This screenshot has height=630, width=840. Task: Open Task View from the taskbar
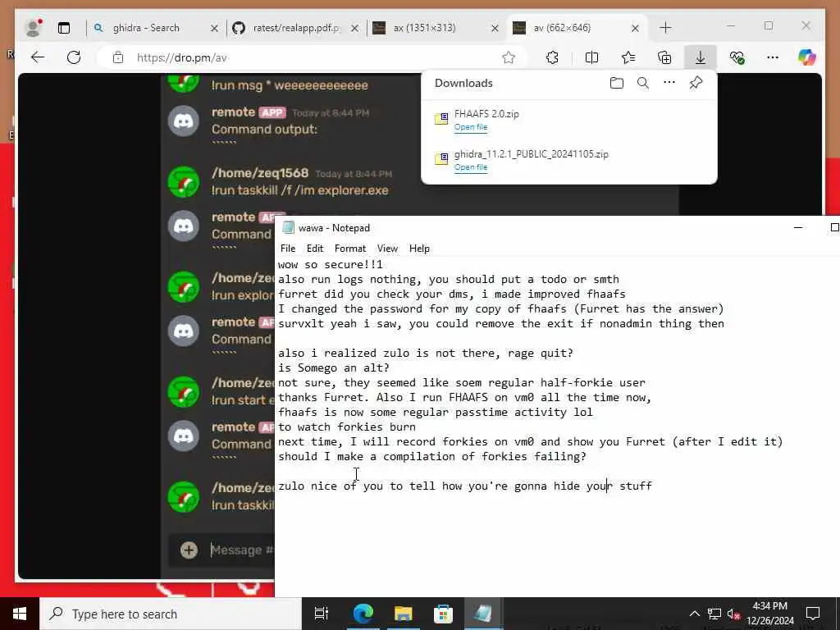321,614
